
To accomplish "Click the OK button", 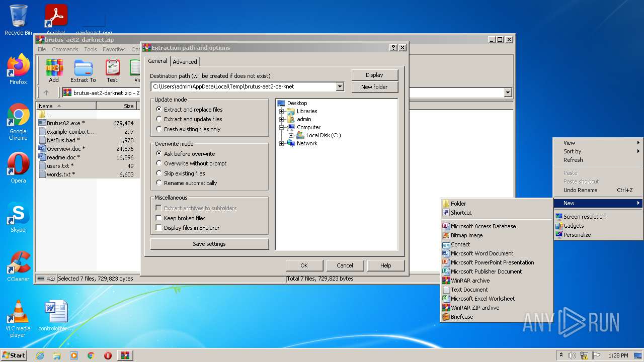I will pos(304,265).
